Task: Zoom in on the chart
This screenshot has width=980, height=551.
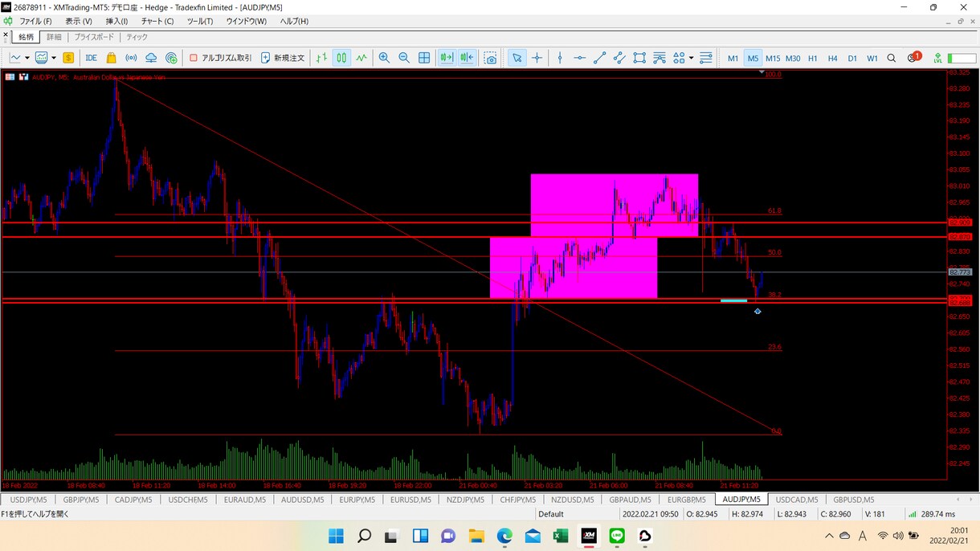Action: tap(384, 58)
